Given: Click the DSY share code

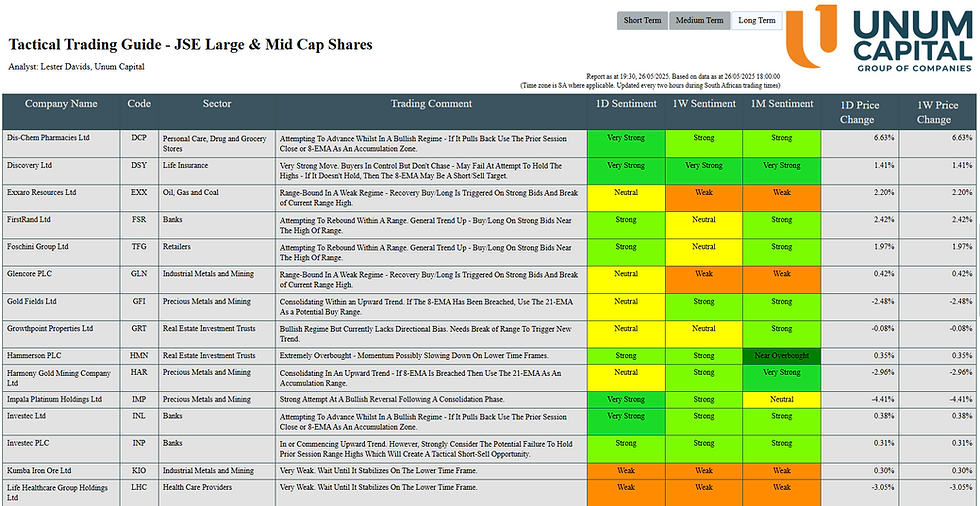Looking at the screenshot, I should point(139,165).
